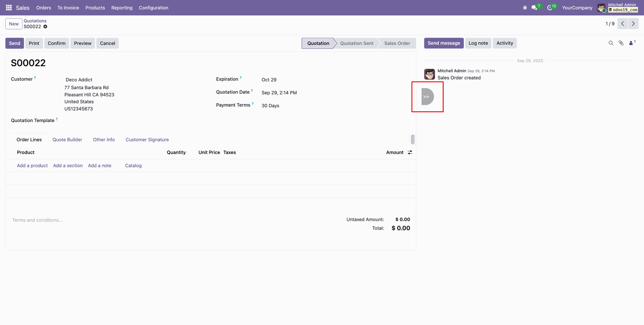
Task: Expand the Reporting menu
Action: coord(122,8)
